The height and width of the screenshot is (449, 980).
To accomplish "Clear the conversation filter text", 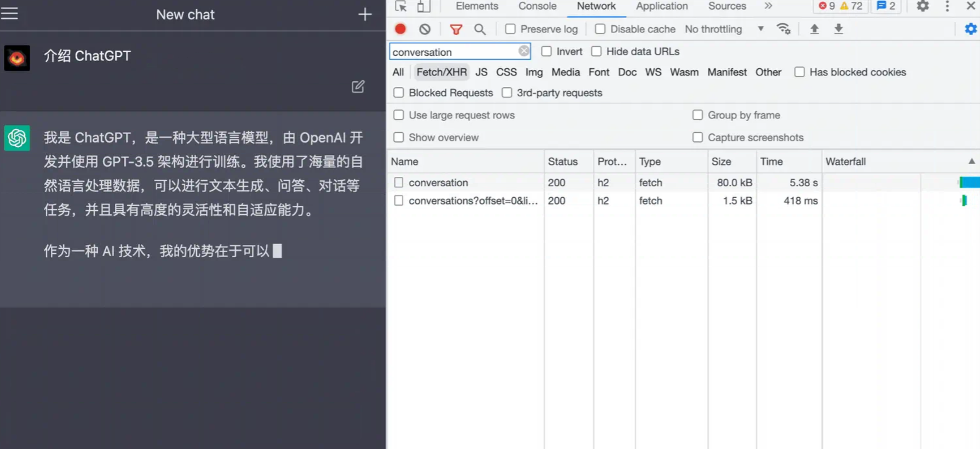I will pyautogui.click(x=524, y=51).
